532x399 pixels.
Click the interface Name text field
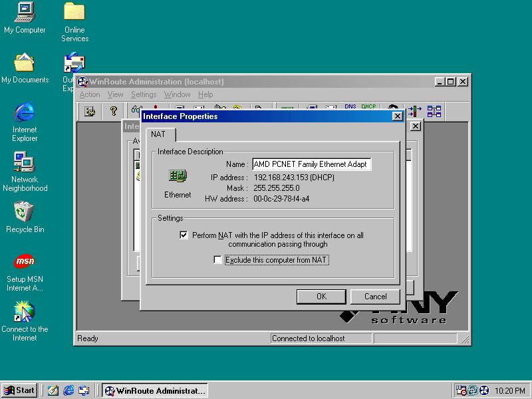311,164
